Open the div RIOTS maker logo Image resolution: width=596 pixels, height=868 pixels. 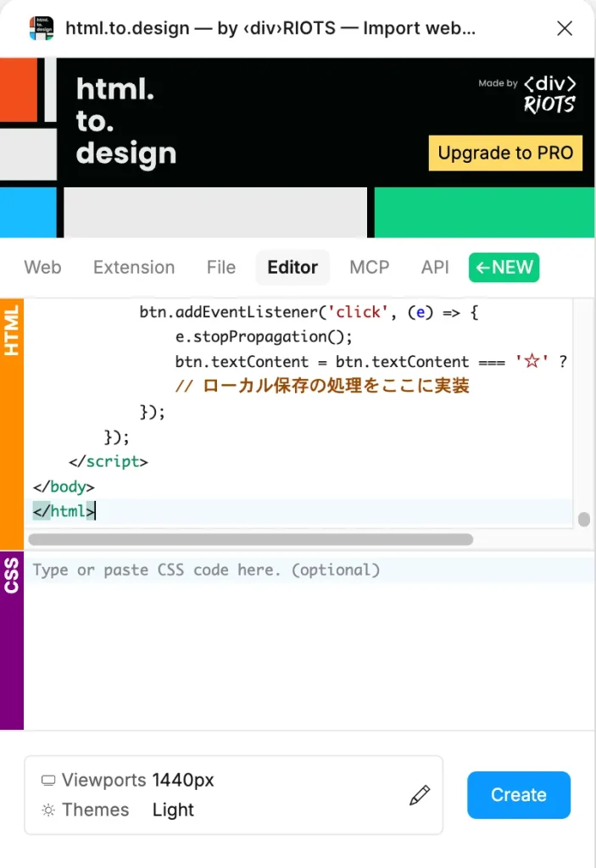point(549,94)
